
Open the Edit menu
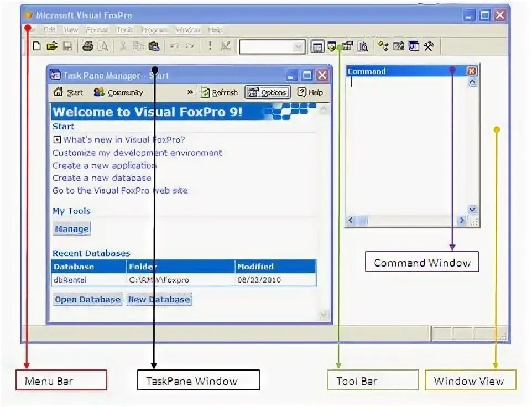tap(50, 30)
